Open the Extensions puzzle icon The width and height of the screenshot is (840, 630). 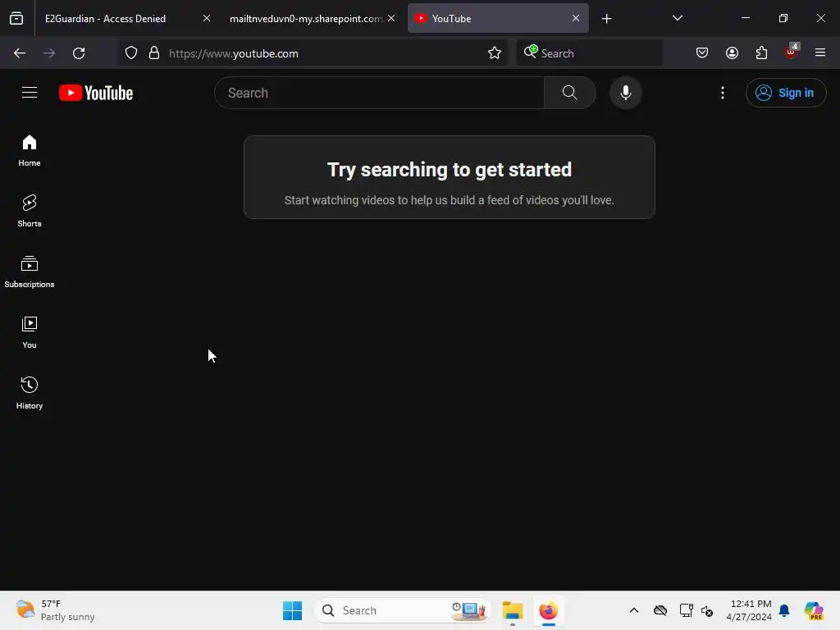(x=761, y=53)
